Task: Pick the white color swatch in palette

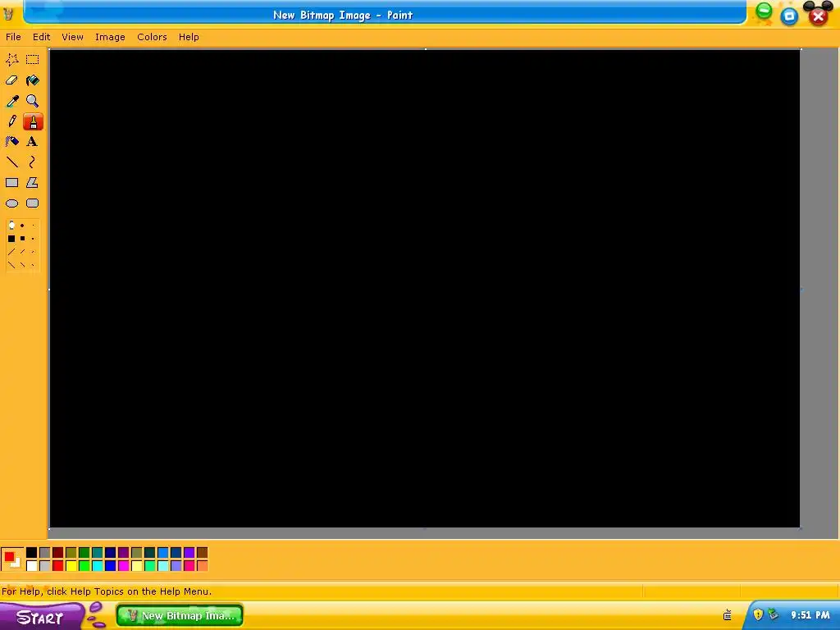Action: (32, 566)
